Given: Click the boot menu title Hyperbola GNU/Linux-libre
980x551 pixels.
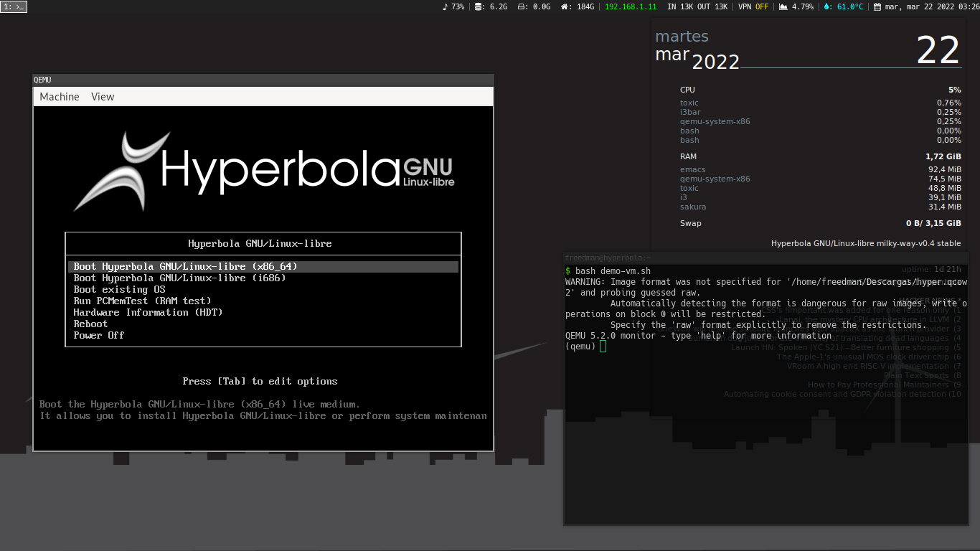Looking at the screenshot, I should 260,243.
